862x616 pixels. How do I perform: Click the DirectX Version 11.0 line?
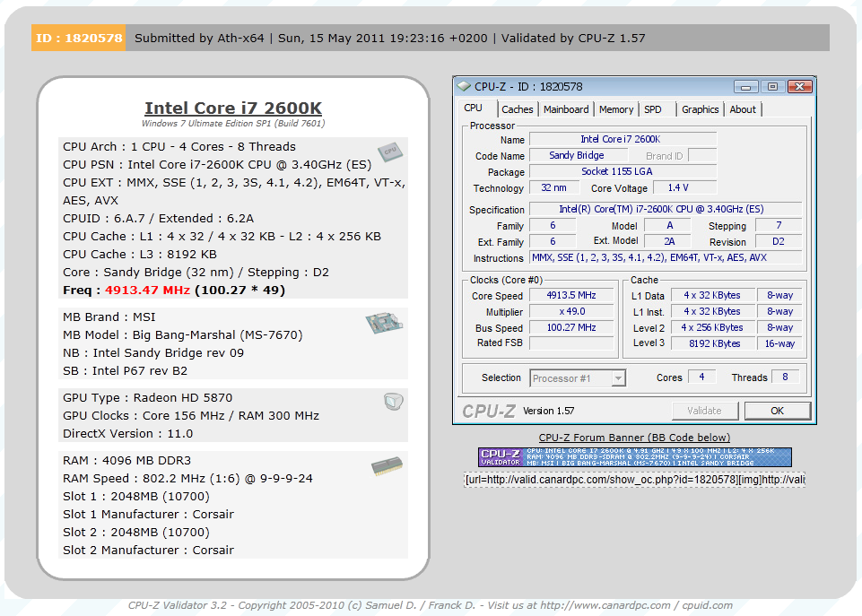(127, 434)
